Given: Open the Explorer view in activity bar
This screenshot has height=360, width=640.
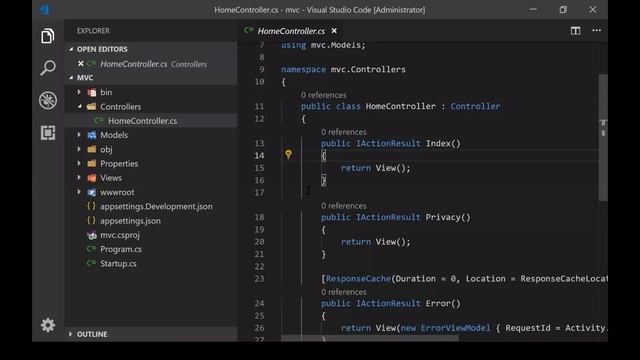Looking at the screenshot, I should pos(47,36).
